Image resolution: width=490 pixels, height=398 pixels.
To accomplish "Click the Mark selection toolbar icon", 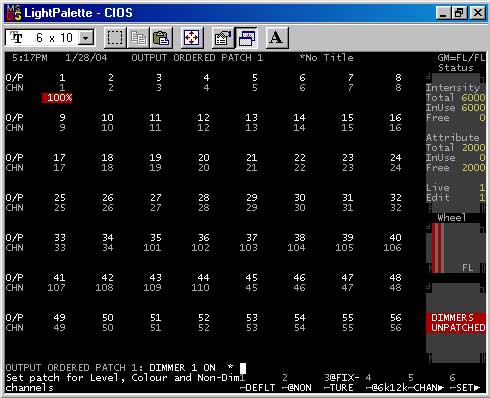I will click(115, 38).
